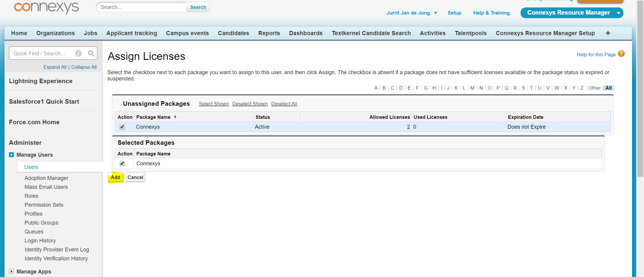Viewport: 644px width, 277px height.
Task: Open Adoption Manager in the sidebar
Action: (47, 178)
